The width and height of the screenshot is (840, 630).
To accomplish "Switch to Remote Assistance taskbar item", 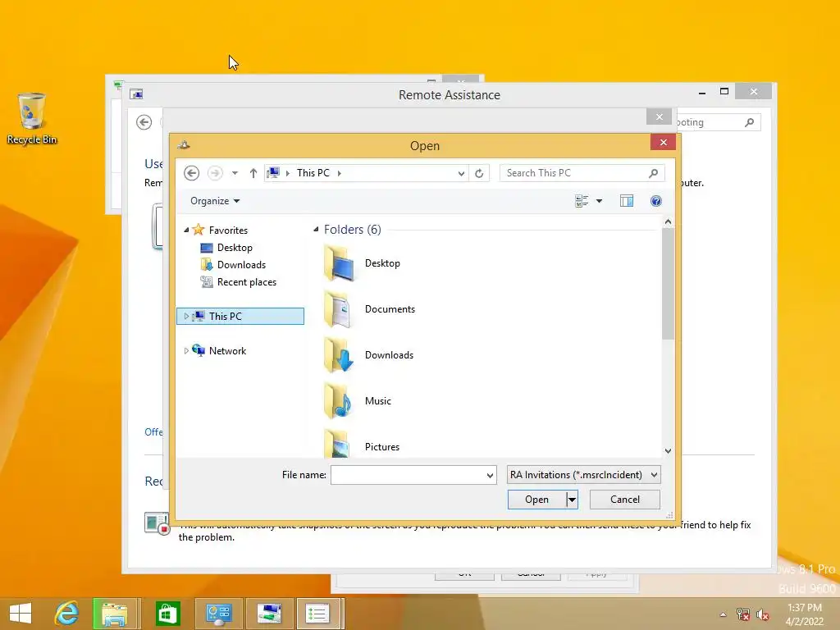I will tap(269, 614).
